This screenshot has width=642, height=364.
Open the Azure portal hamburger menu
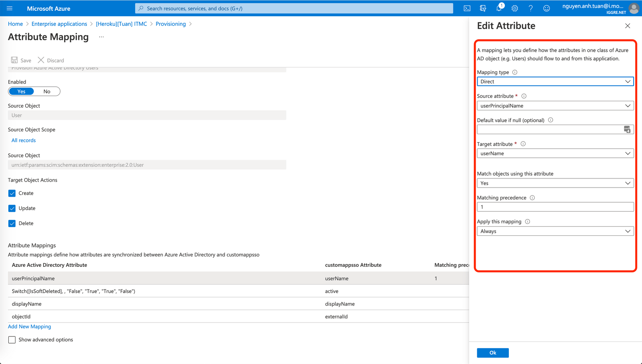pos(10,8)
